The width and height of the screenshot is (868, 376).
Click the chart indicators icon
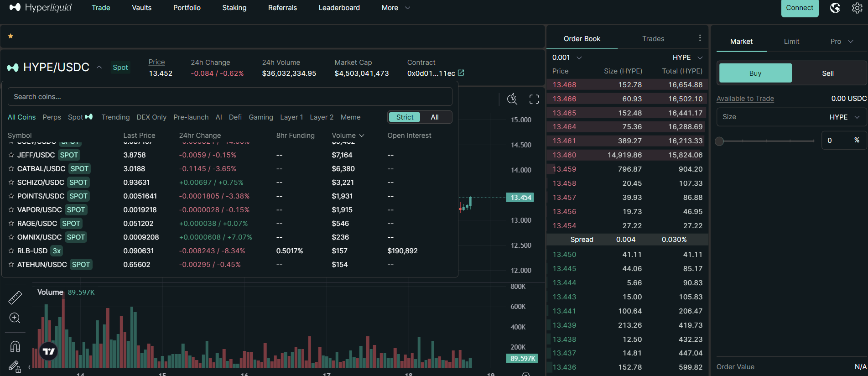click(512, 99)
